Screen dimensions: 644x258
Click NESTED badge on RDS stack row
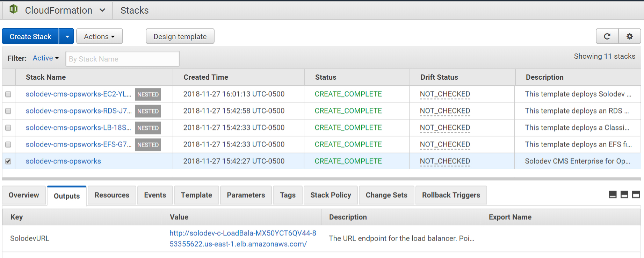148,111
